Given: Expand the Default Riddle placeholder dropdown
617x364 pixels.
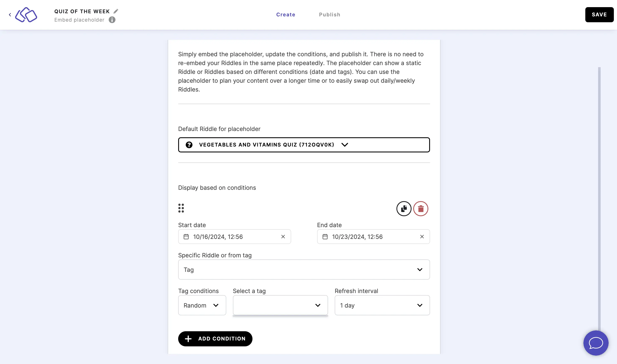Looking at the screenshot, I should coord(345,145).
